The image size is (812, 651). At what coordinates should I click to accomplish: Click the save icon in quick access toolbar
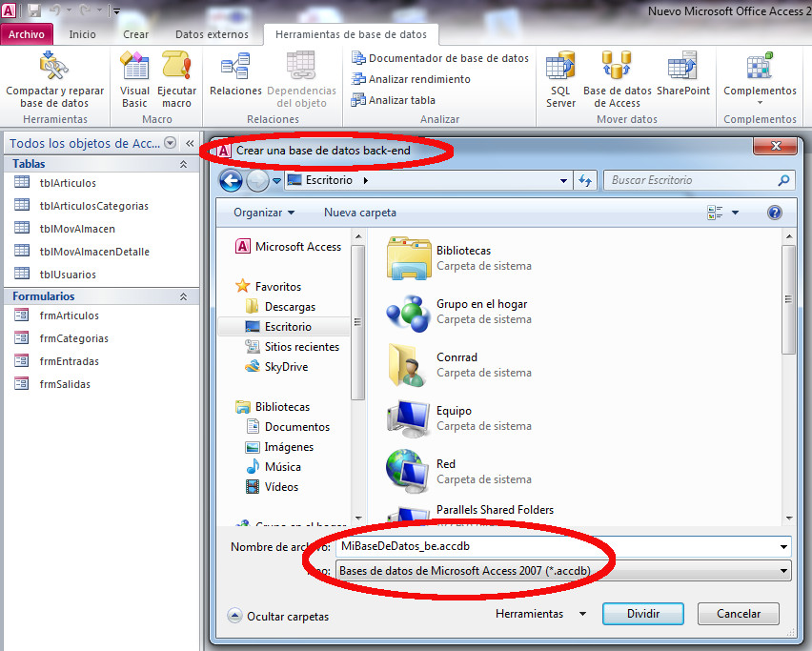[34, 10]
